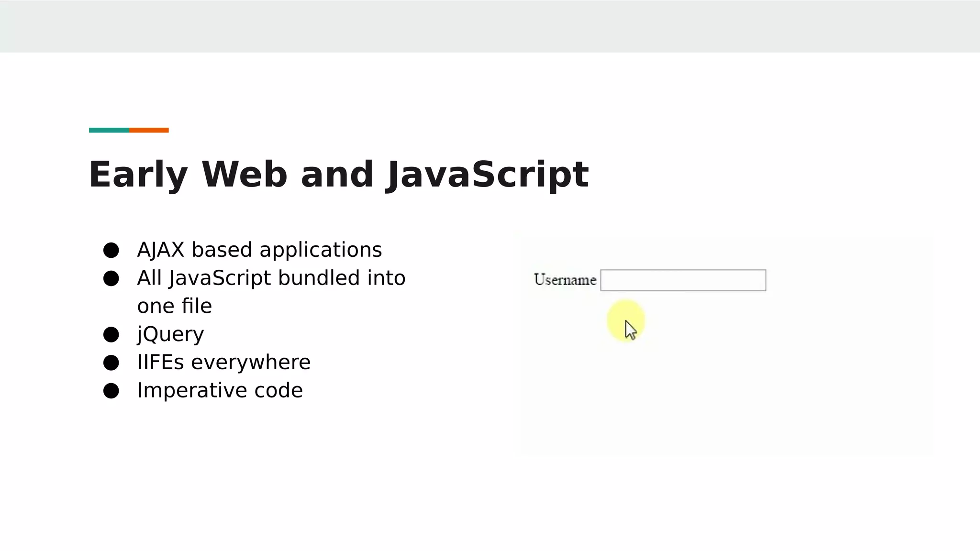Click the Imperative code text
This screenshot has width=980, height=551.
click(x=220, y=390)
